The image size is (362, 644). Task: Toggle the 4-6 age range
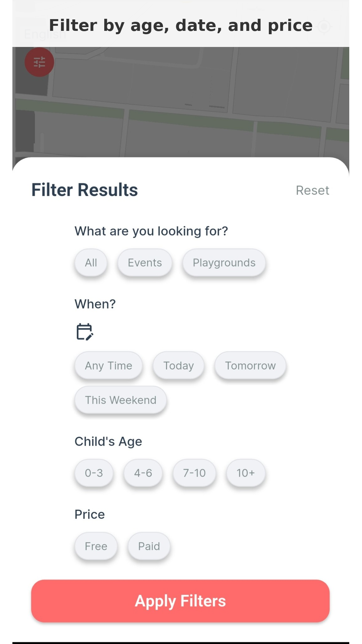click(143, 473)
